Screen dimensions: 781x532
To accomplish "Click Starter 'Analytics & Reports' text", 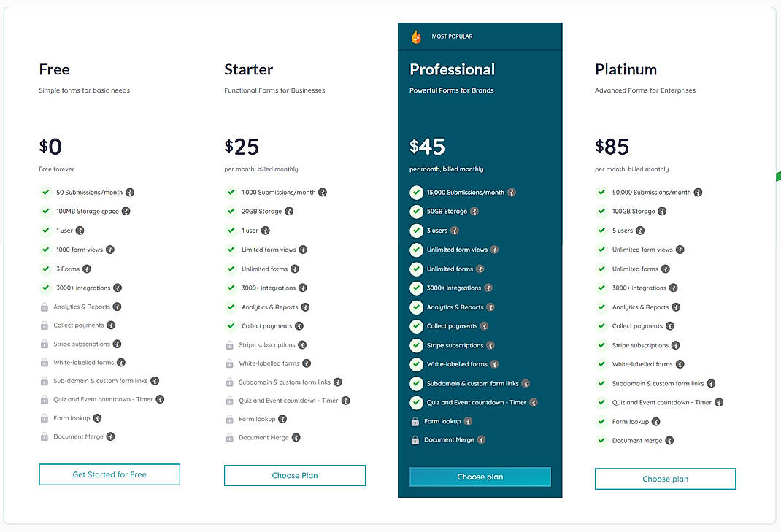I will (269, 307).
